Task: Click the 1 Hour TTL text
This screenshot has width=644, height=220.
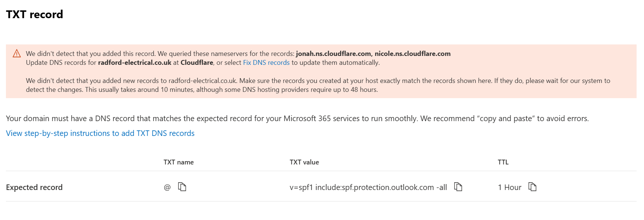Action: [510, 187]
